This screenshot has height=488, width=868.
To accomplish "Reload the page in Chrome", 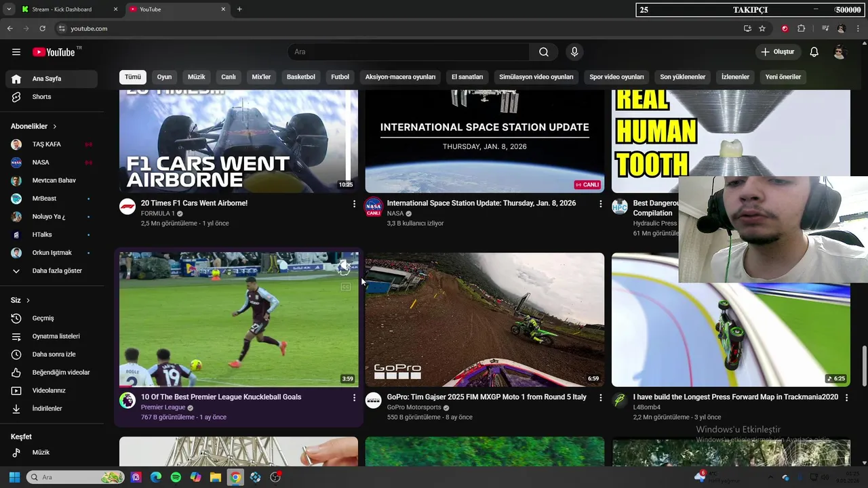I will tap(42, 28).
